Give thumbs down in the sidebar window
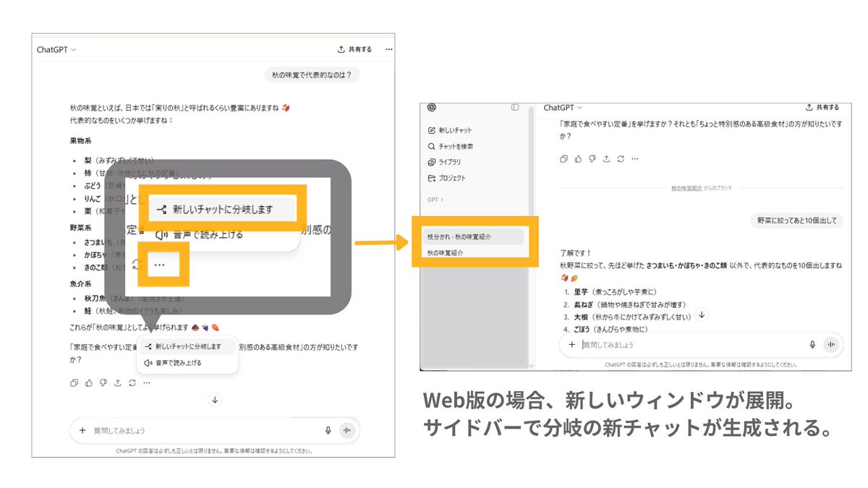The height and width of the screenshot is (488, 868). (592, 158)
